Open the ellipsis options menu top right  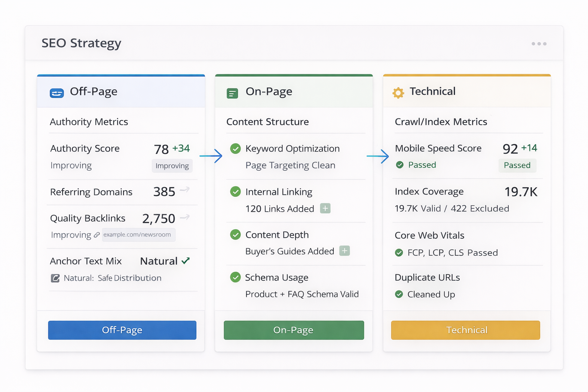coord(539,44)
